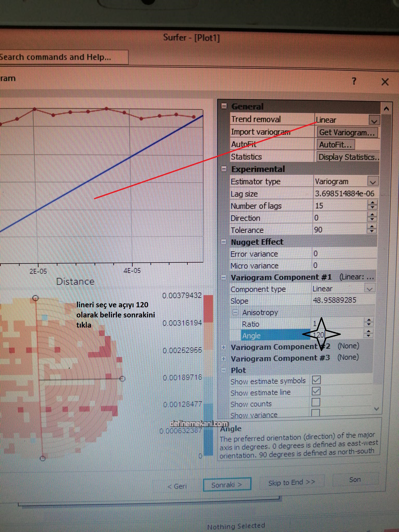Click the Lag size value field
The width and height of the screenshot is (399, 532).
[x=344, y=194]
